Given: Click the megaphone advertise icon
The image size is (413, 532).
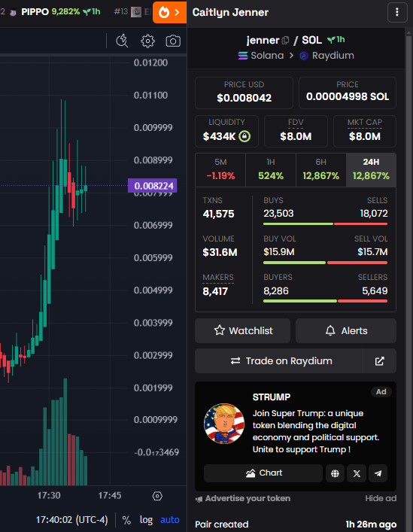Looking at the screenshot, I should click(199, 499).
